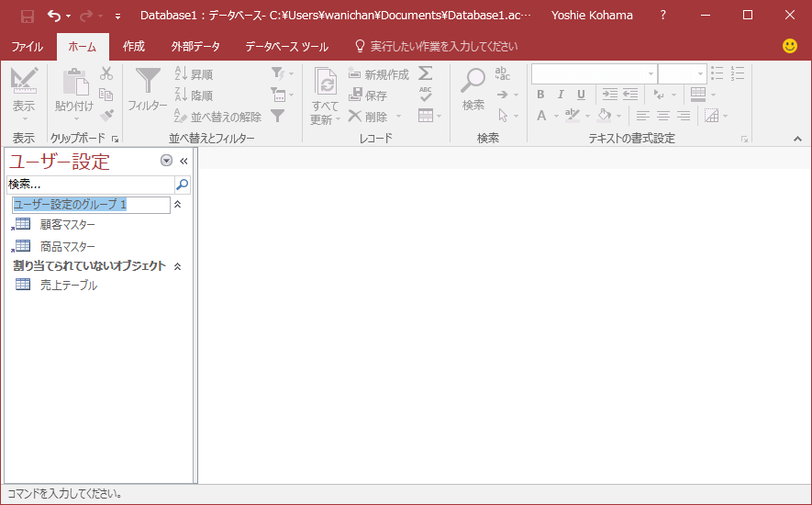Click the format painter brush icon
The width and height of the screenshot is (812, 505).
(x=106, y=115)
